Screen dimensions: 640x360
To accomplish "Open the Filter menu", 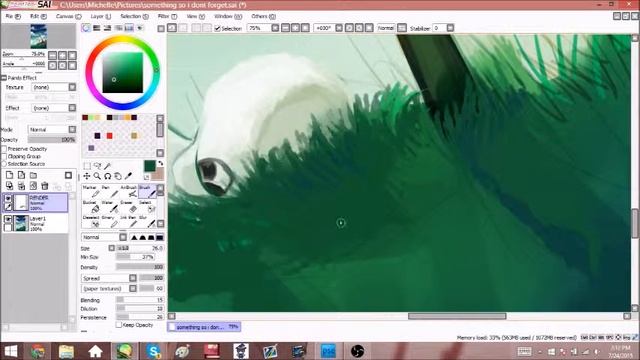I will click(167, 16).
